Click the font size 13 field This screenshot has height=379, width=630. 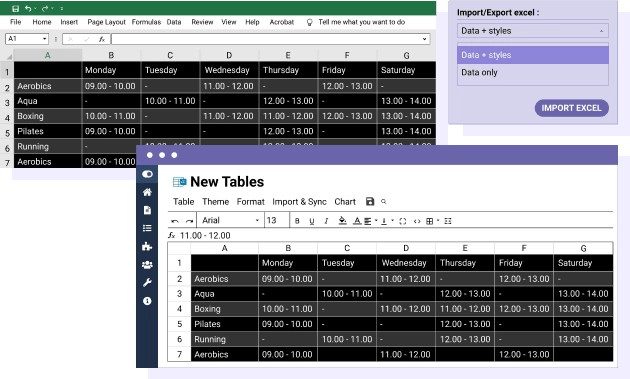pyautogui.click(x=276, y=220)
